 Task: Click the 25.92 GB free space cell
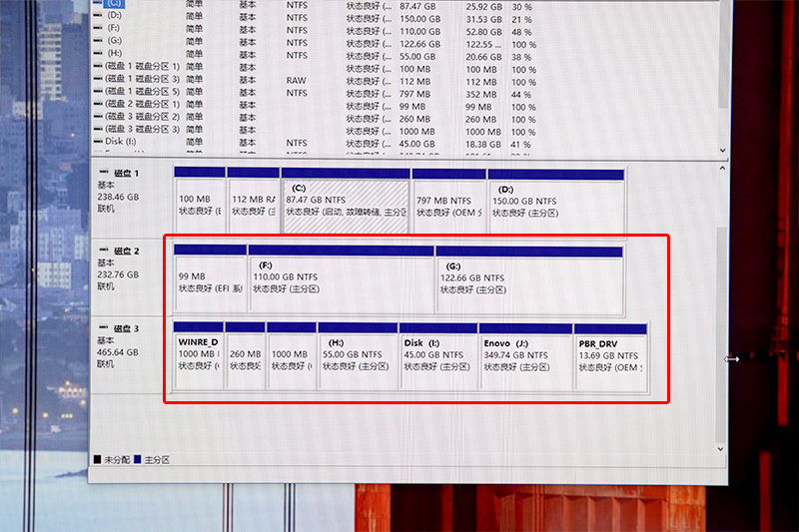pos(483,7)
